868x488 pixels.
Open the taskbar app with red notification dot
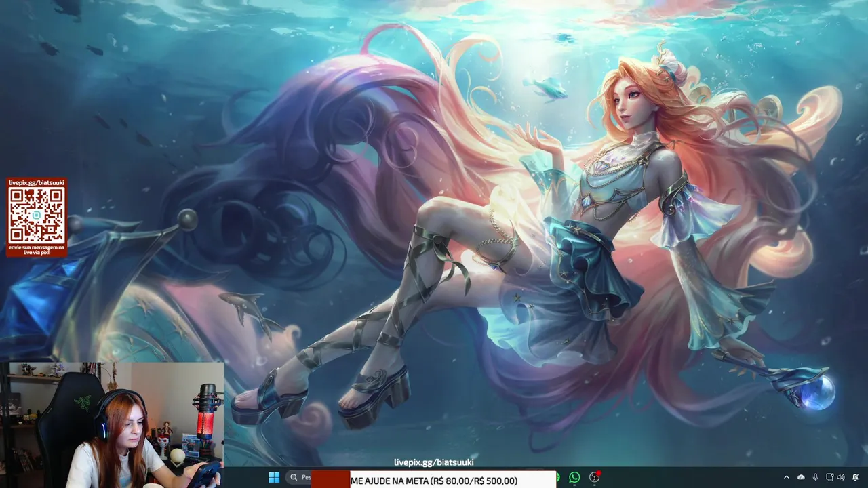(595, 477)
